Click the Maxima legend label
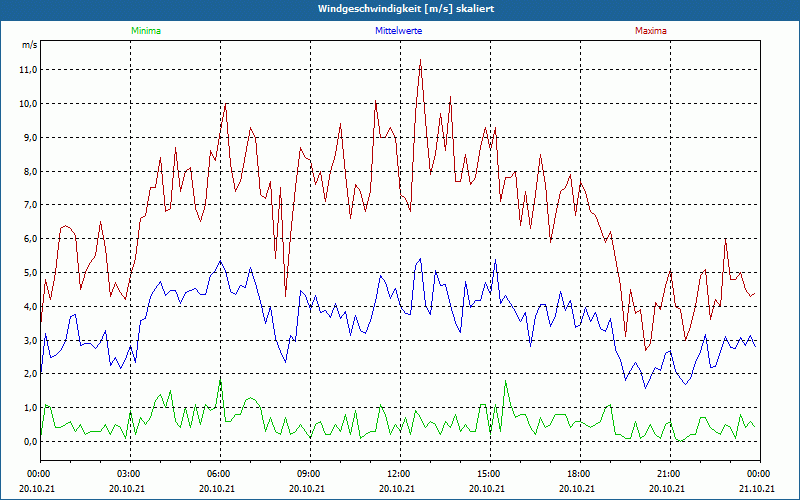Screen dimensions: 800x500 pos(651,31)
